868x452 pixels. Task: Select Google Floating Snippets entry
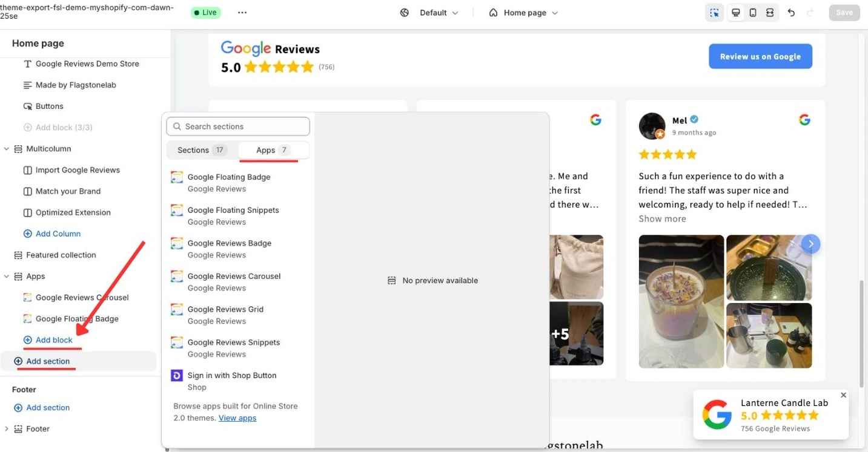pyautogui.click(x=238, y=216)
